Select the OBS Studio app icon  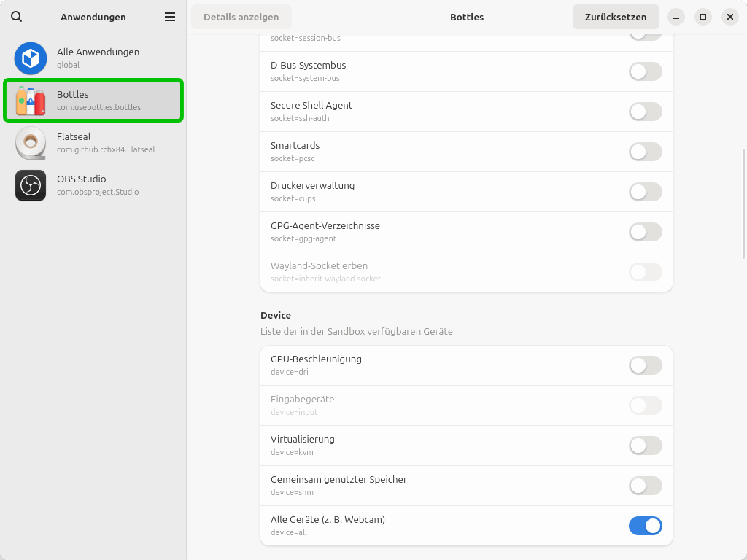coord(31,185)
